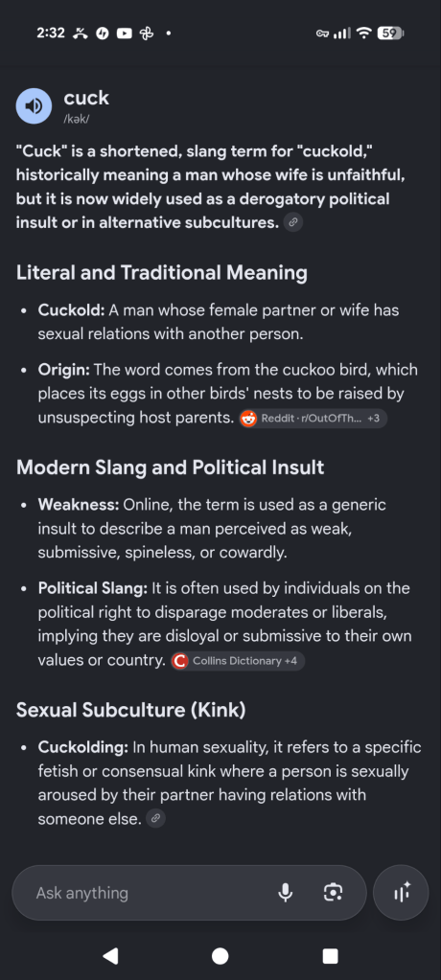Image resolution: width=441 pixels, height=980 pixels.
Task: Tap the Android home navigation button
Action: (x=220, y=956)
